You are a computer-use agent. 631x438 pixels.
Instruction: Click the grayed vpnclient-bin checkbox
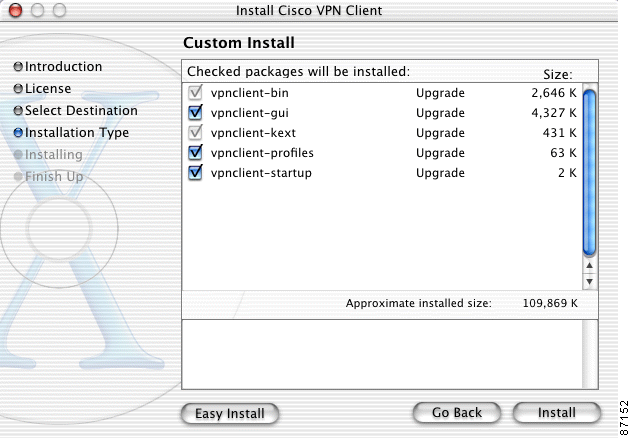coord(195,93)
